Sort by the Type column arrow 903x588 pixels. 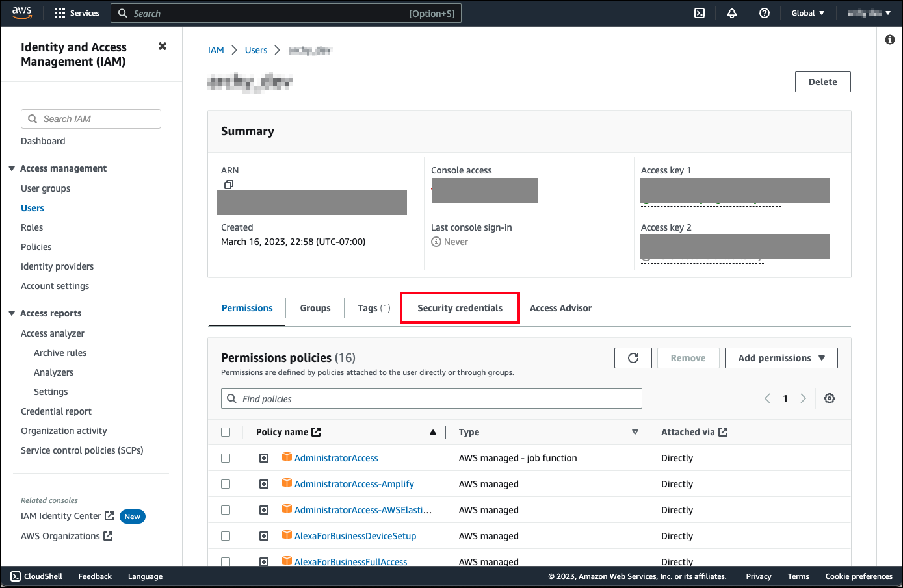635,432
